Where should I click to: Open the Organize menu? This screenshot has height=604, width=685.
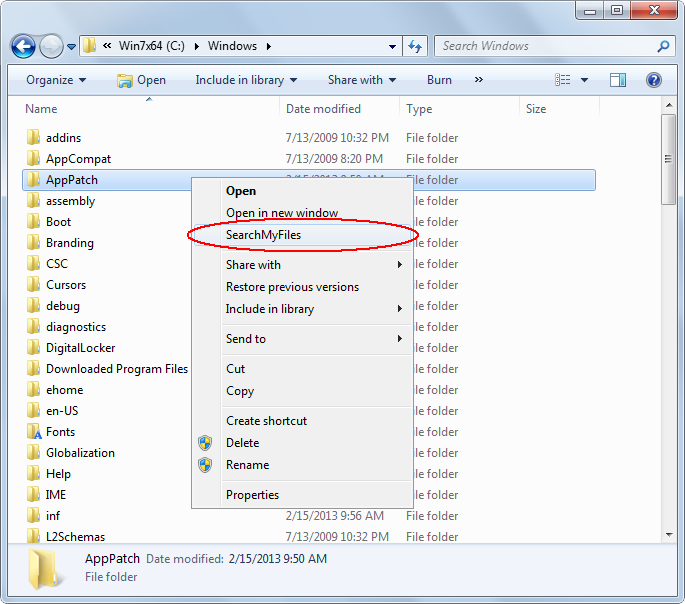pos(56,80)
